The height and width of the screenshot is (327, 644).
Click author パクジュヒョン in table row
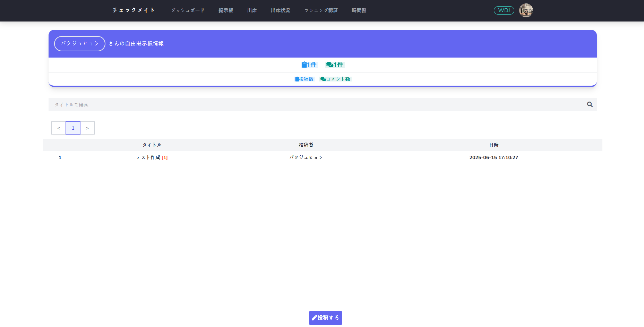tap(306, 157)
